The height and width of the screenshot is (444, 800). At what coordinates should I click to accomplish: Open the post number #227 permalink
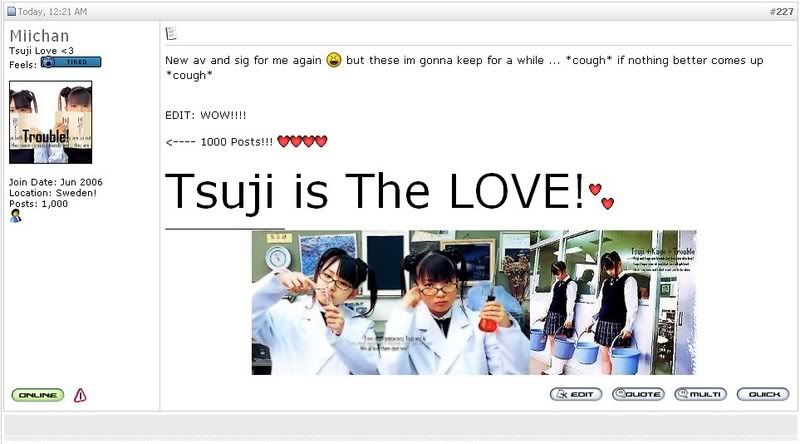coord(781,11)
